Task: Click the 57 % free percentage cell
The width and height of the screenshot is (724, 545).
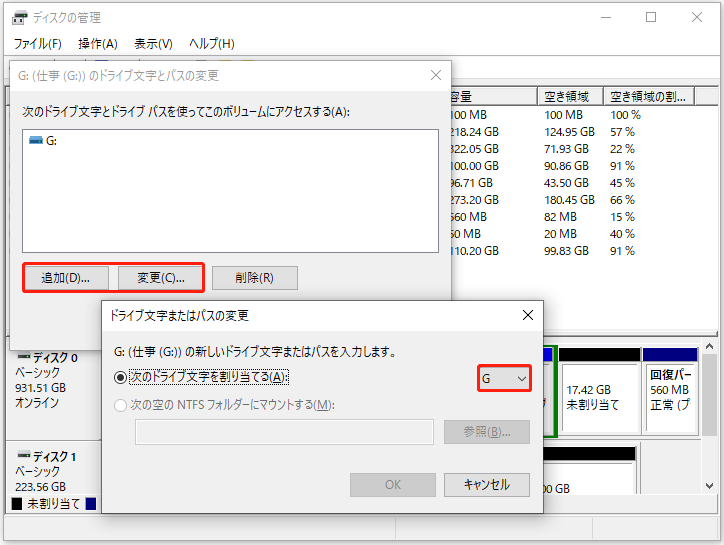Action: click(622, 132)
